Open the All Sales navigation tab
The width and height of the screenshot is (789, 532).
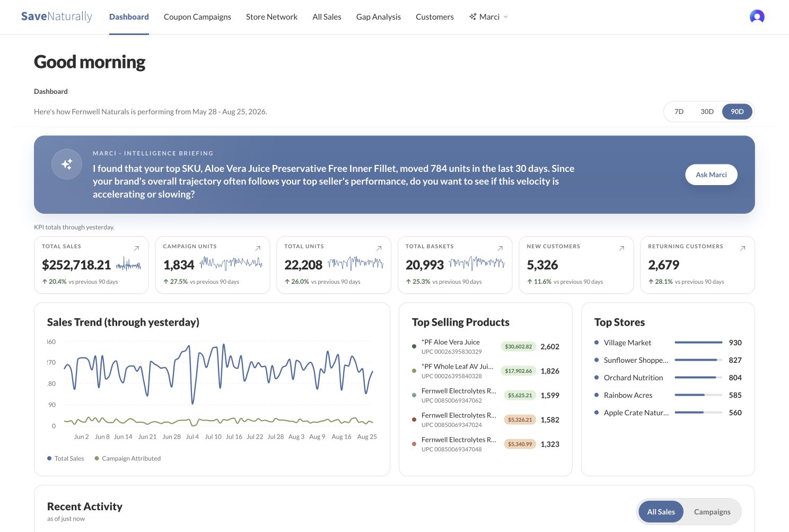point(327,17)
